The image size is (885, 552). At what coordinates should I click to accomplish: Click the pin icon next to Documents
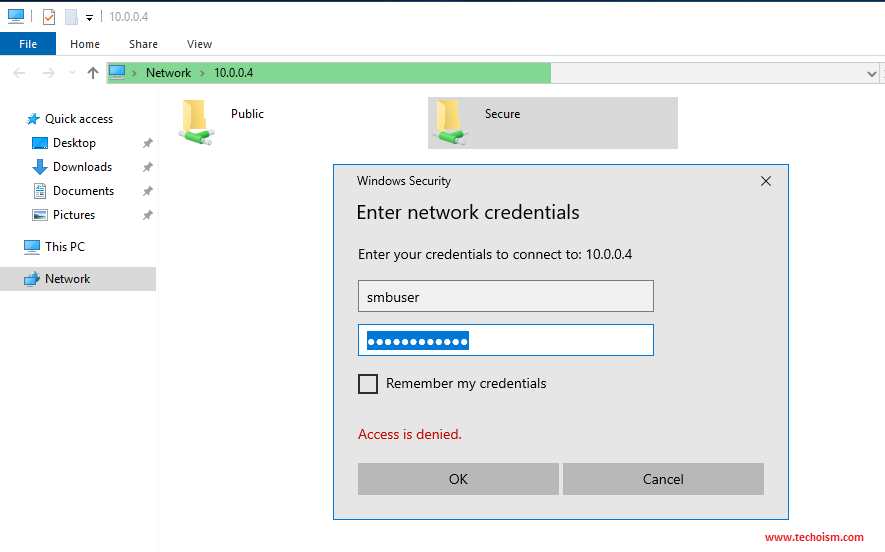[147, 191]
